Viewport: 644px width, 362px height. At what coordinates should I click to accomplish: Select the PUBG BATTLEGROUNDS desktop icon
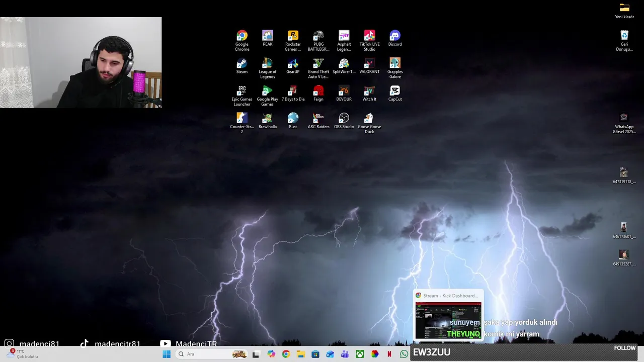point(318,41)
